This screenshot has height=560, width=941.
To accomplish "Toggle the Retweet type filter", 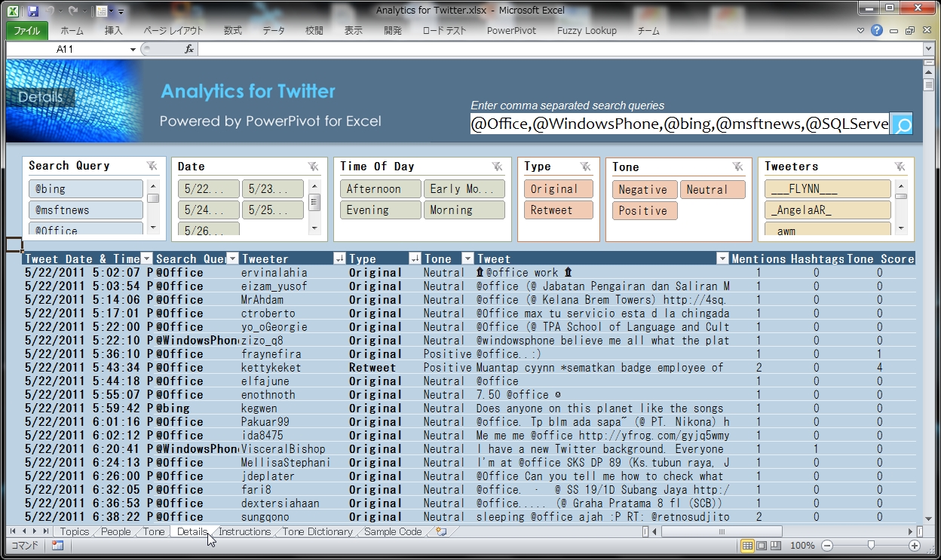I will pos(559,210).
